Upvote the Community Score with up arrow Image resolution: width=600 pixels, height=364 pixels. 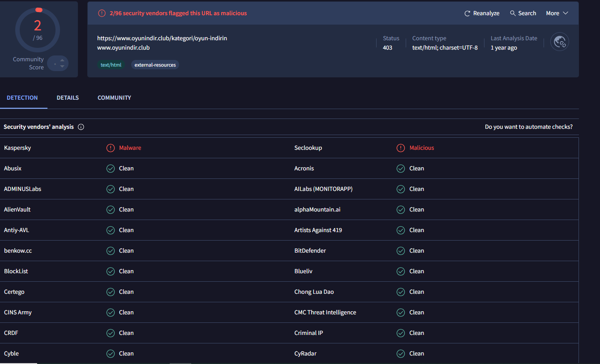tap(62, 60)
